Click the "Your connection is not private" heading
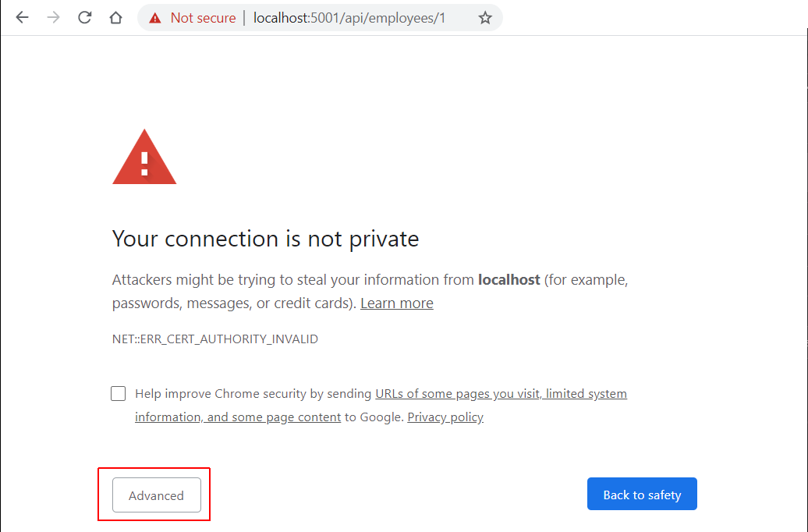Image resolution: width=808 pixels, height=532 pixels. click(x=265, y=239)
